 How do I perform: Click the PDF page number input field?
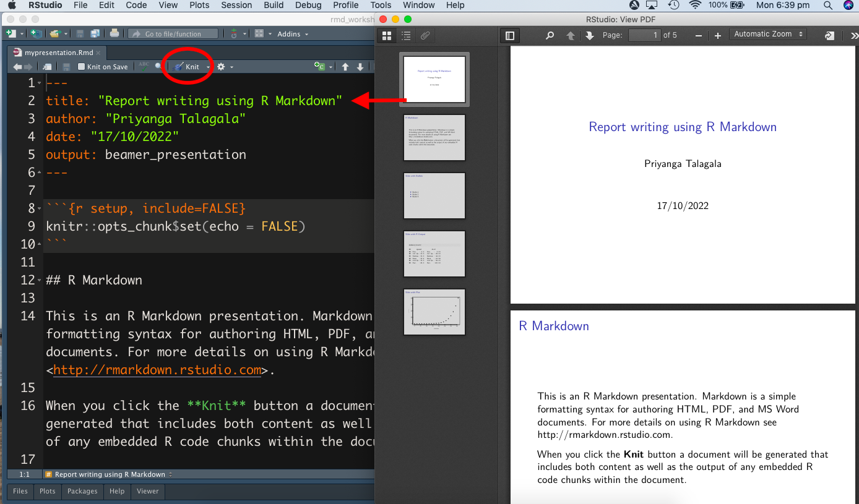pyautogui.click(x=645, y=35)
